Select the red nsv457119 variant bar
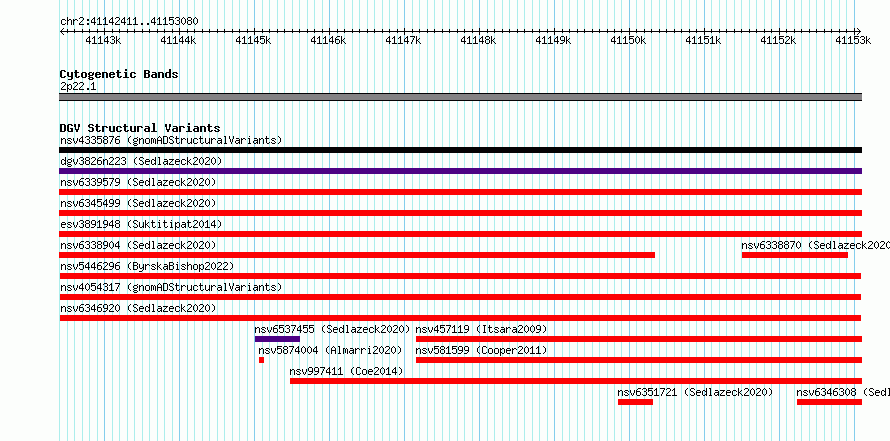 tap(639, 339)
